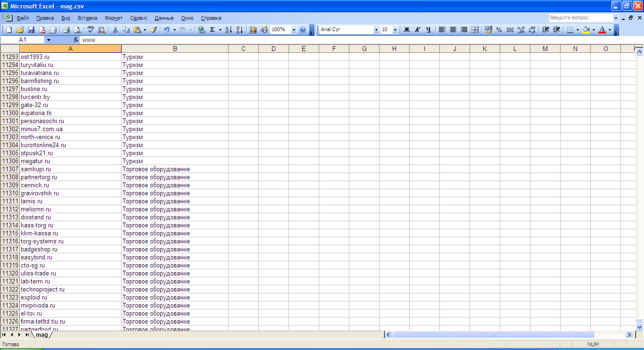Open the zoom 100% dropdown
This screenshot has height=350, width=644.
[x=294, y=30]
